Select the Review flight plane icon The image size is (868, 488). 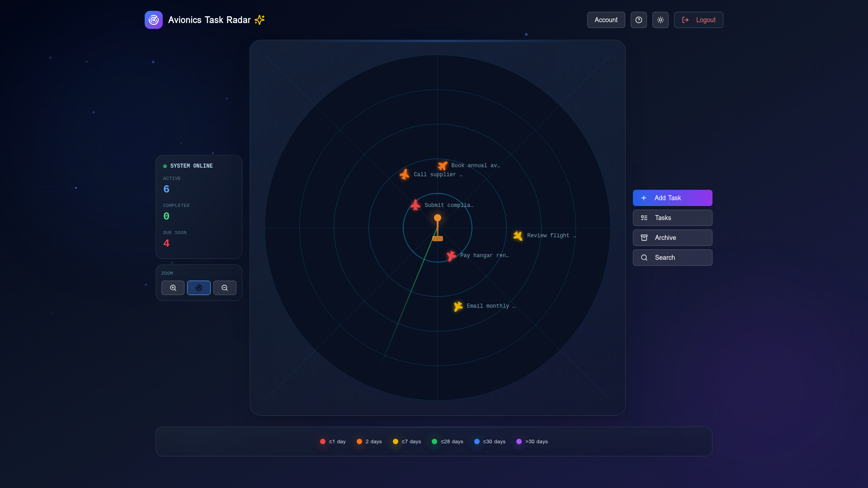518,235
